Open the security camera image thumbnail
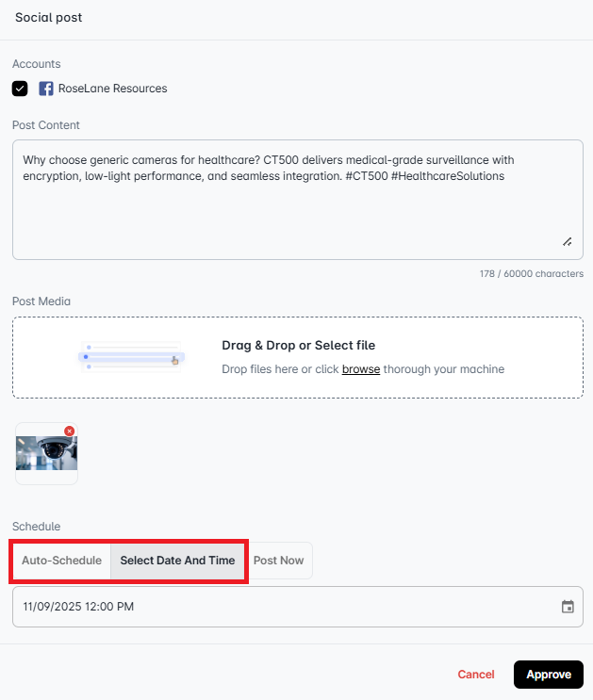The image size is (593, 700). coord(46,454)
